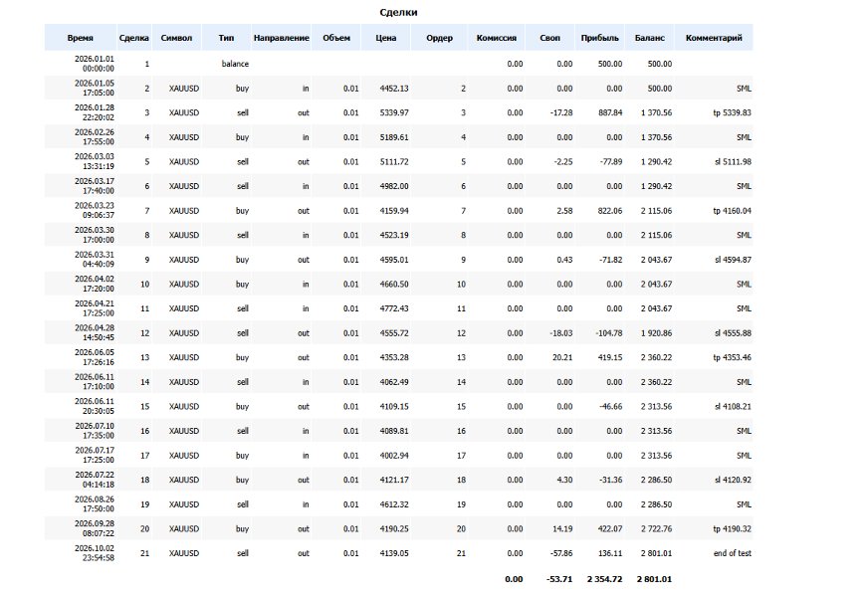Click profit value 887.84

tap(610, 112)
